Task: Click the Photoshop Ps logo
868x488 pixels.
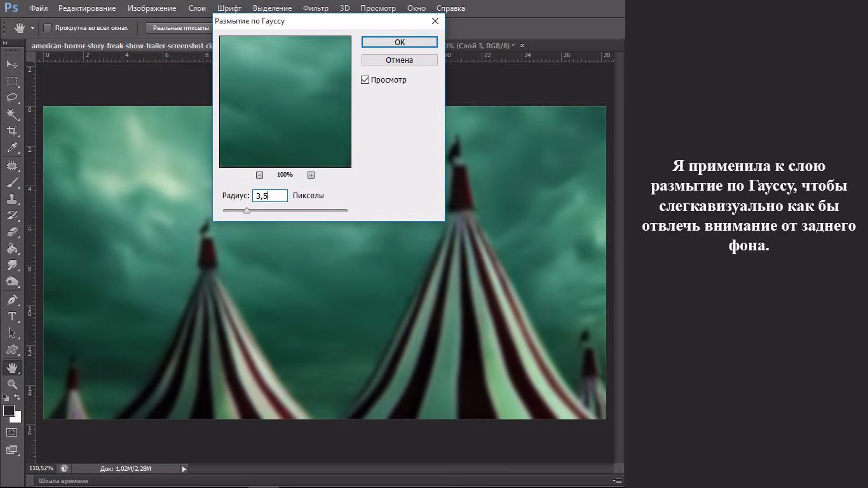Action: point(10,8)
